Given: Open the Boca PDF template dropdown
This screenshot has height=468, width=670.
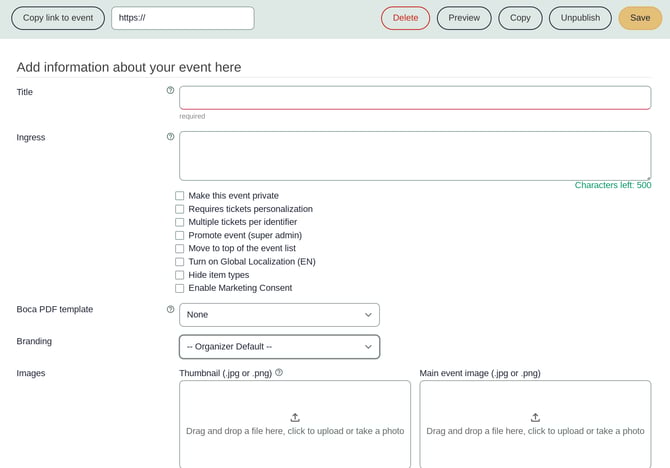Looking at the screenshot, I should click(279, 315).
